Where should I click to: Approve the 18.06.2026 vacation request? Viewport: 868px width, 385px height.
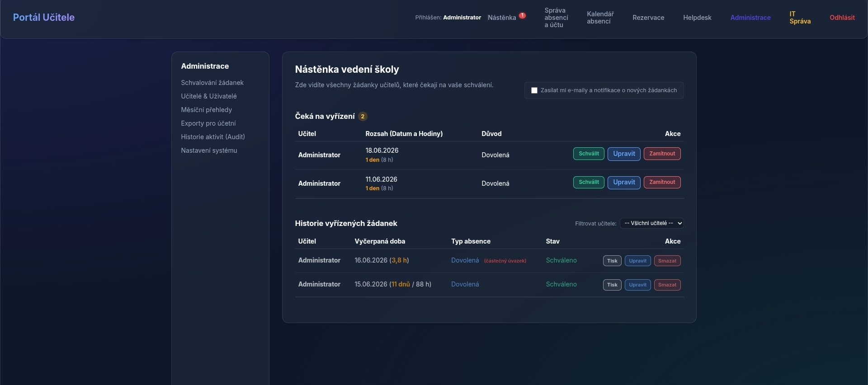pyautogui.click(x=589, y=154)
